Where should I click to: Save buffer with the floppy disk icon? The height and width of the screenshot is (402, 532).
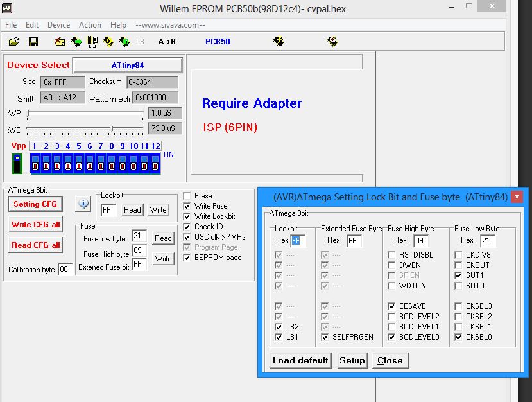33,42
